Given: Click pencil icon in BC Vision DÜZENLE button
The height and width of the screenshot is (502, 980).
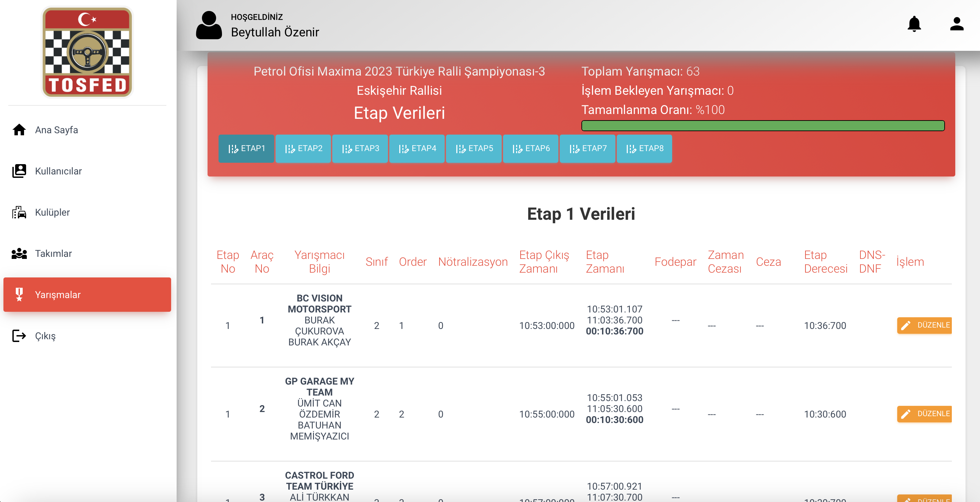Looking at the screenshot, I should (906, 325).
